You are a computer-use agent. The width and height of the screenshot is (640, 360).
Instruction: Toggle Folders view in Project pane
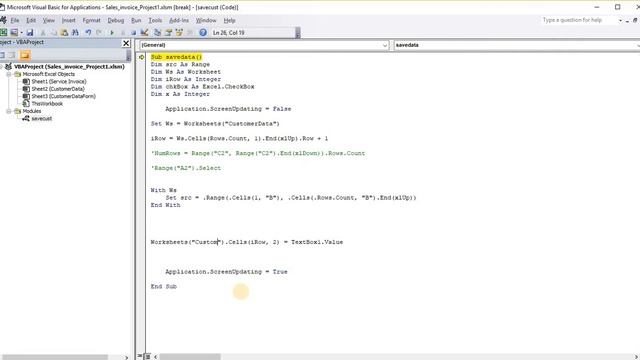click(x=25, y=56)
